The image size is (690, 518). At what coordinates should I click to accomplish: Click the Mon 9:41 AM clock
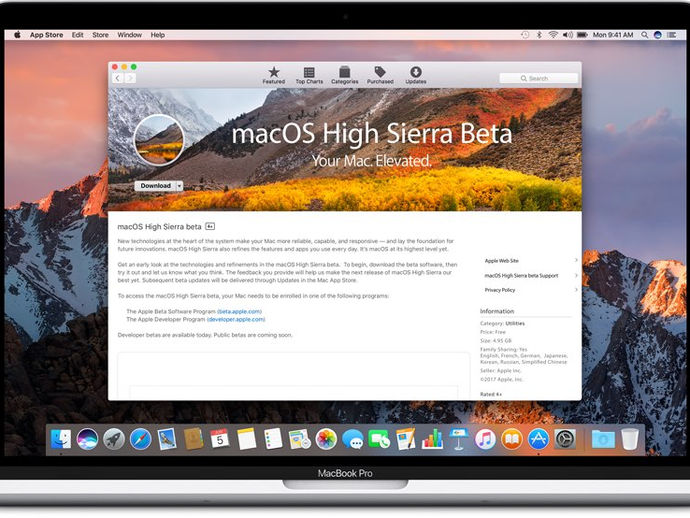(613, 35)
